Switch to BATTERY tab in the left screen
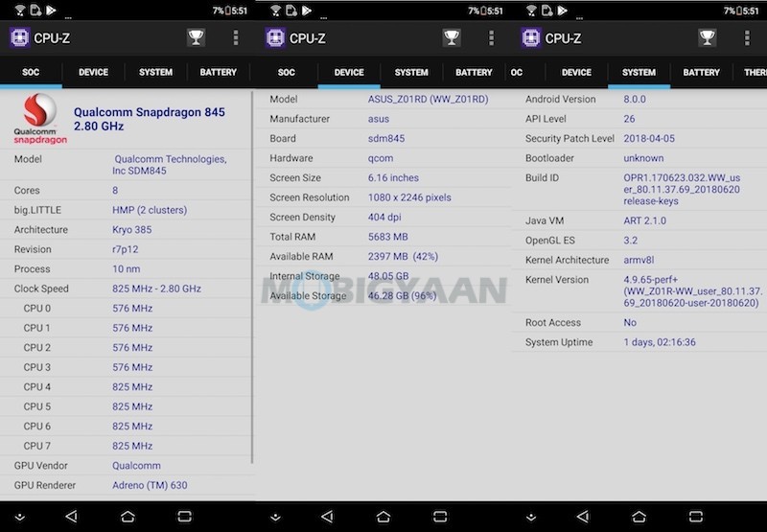Screen dimensions: 767x532 click(219, 72)
